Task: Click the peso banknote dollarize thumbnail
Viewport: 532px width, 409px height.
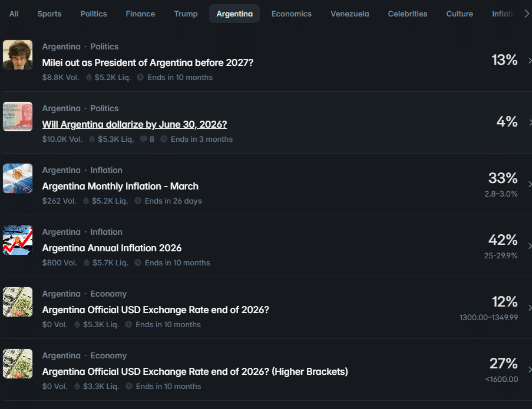Action: pyautogui.click(x=18, y=117)
